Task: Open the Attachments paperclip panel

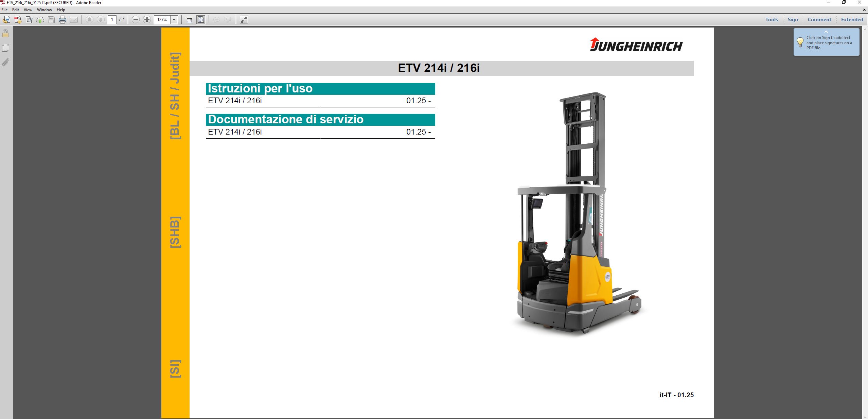Action: point(5,63)
